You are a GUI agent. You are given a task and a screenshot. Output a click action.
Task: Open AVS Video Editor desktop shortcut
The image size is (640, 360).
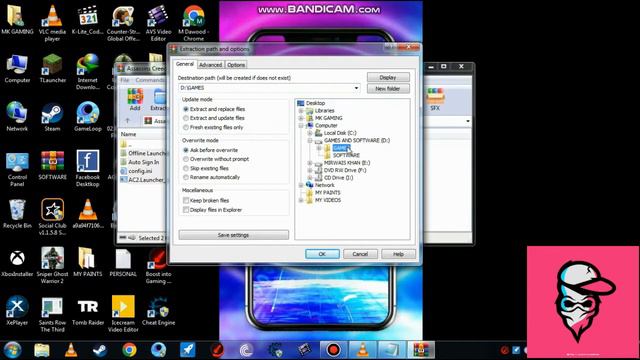tap(158, 22)
